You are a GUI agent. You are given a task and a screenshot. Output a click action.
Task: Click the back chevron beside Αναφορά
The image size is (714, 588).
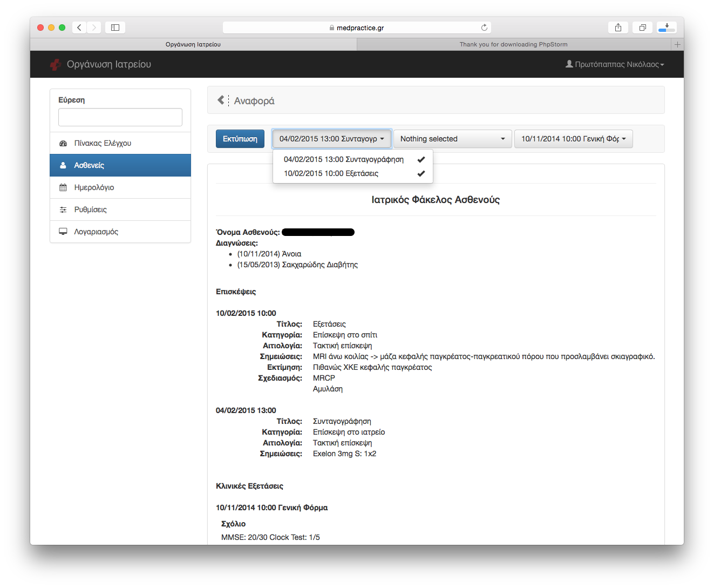point(221,100)
